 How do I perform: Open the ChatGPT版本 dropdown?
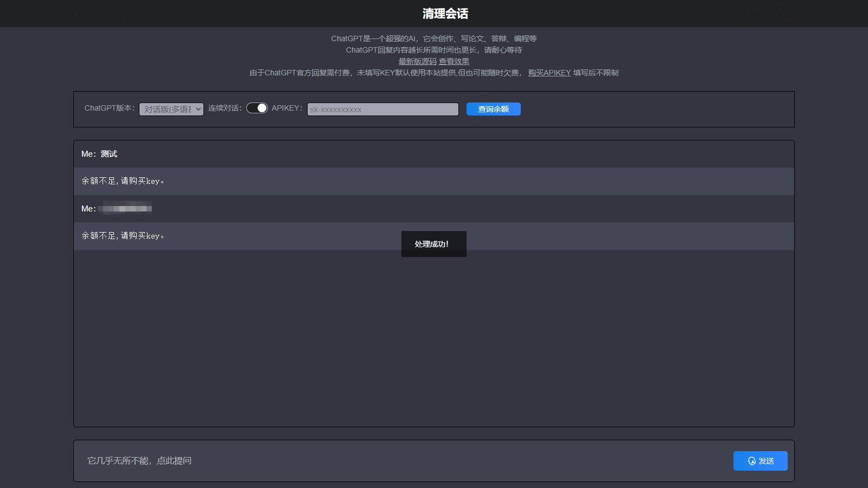[171, 109]
